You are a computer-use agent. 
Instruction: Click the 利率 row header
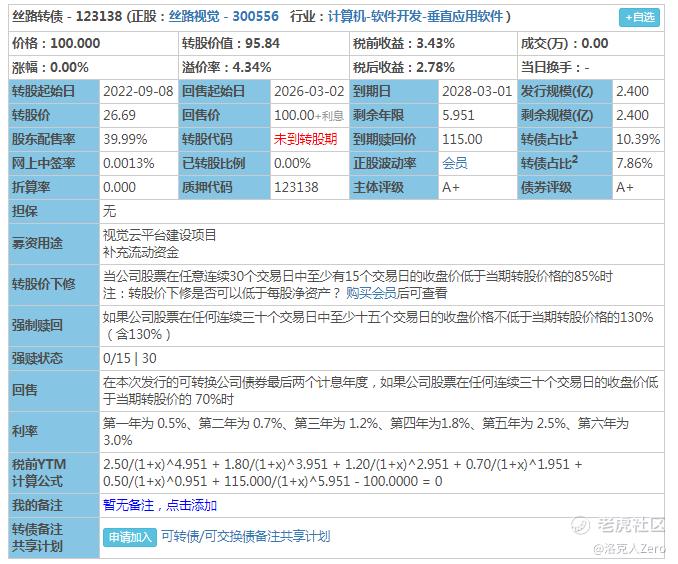[54, 432]
